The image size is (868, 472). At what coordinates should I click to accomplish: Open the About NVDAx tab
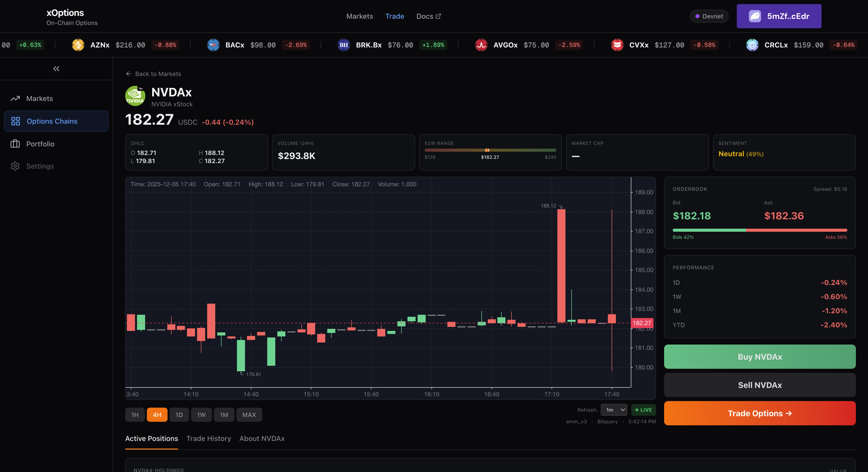pos(262,439)
